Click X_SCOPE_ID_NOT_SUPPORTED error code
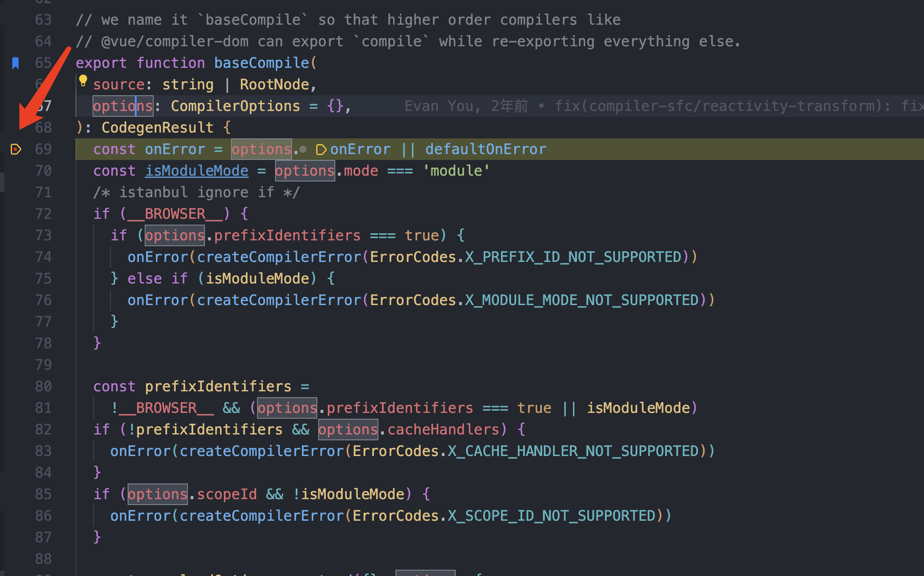The image size is (924, 576). pyautogui.click(x=551, y=516)
